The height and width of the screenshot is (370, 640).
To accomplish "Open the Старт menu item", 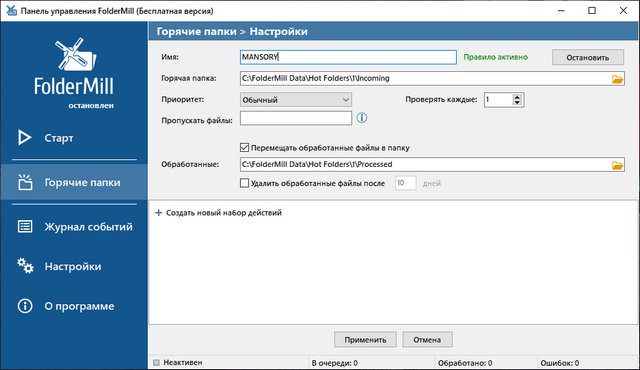I will tap(59, 138).
